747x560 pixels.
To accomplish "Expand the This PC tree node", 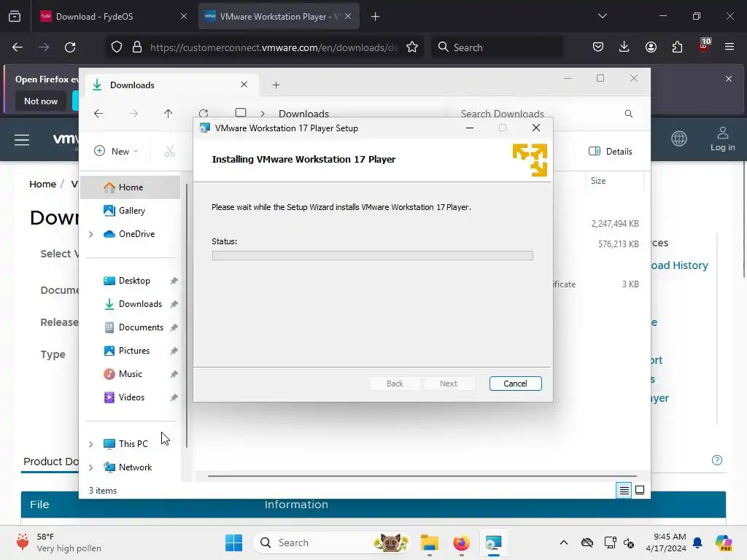I will pyautogui.click(x=90, y=444).
